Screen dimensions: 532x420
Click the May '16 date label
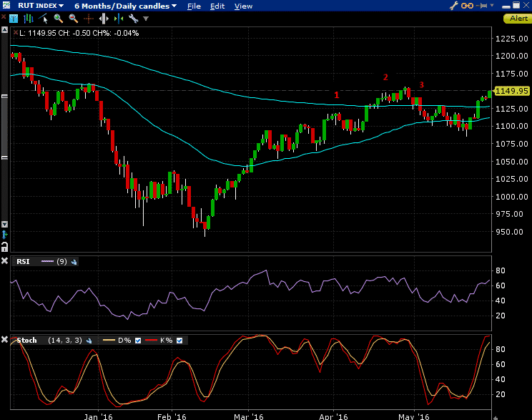tap(414, 416)
